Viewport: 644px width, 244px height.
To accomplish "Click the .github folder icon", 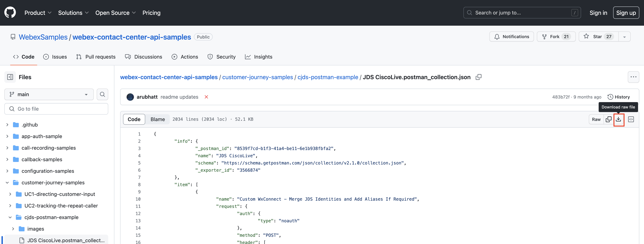I will click(16, 125).
